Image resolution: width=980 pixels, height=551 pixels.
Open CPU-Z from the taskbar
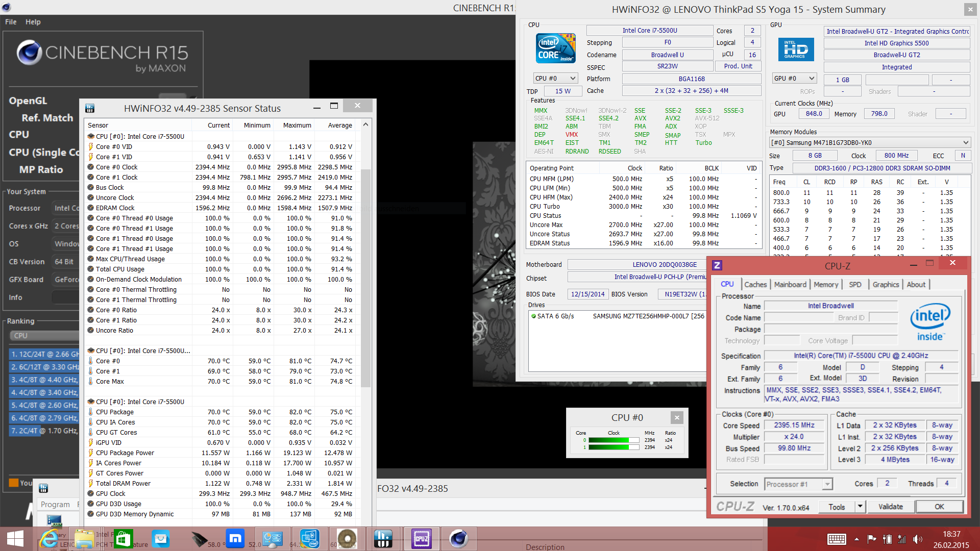(422, 539)
